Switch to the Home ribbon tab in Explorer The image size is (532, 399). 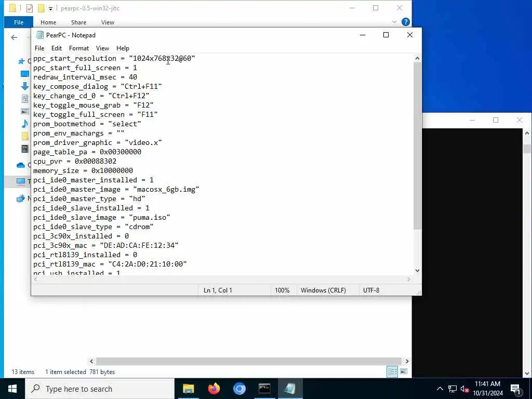coord(48,22)
